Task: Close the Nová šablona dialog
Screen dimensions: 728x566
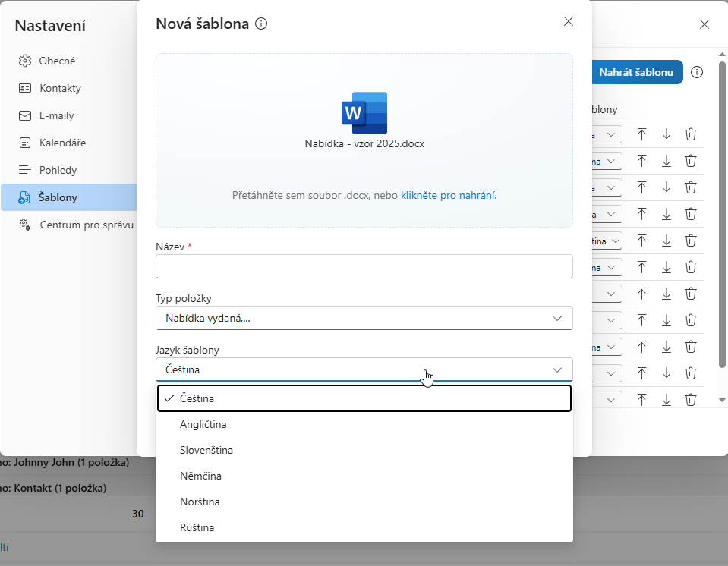Action: click(569, 21)
